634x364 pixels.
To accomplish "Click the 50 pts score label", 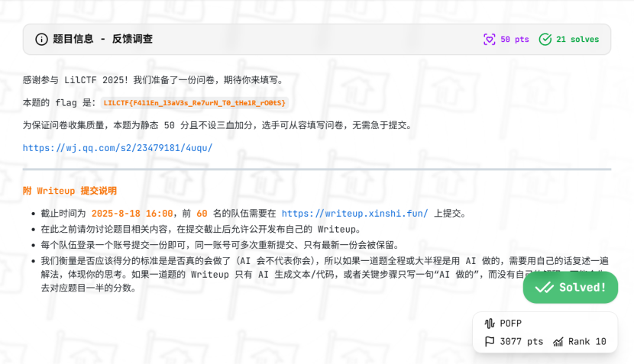I will click(x=515, y=40).
